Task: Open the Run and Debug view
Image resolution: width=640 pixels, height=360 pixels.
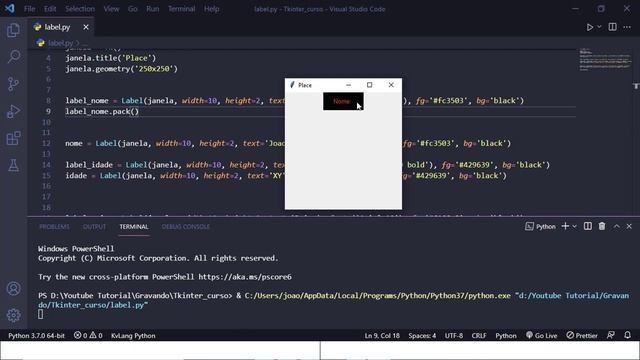Action: point(13,111)
